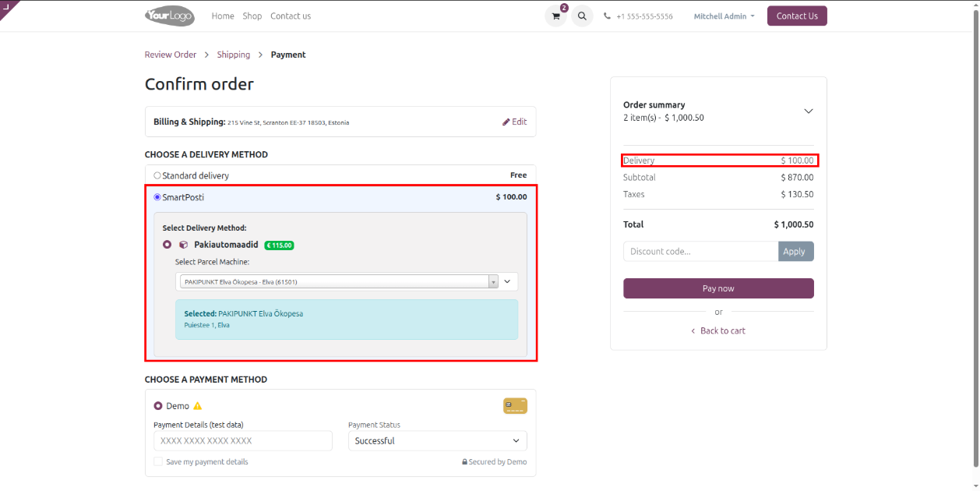This screenshot has height=491, width=980.
Task: Expand the Order summary chevron
Action: [808, 111]
